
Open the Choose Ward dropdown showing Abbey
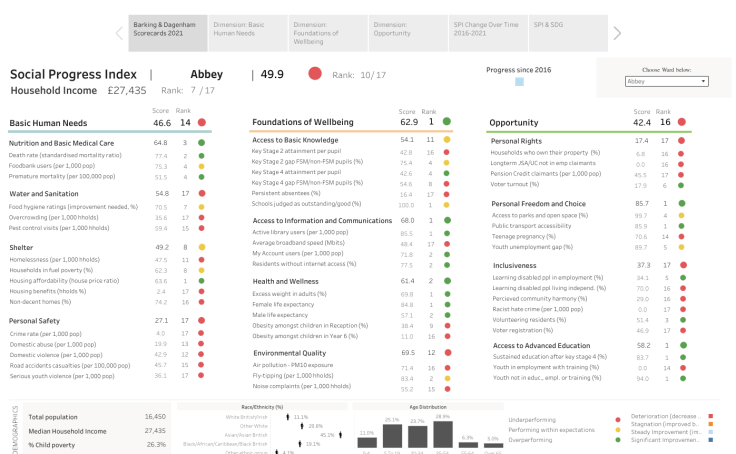pyautogui.click(x=666, y=81)
